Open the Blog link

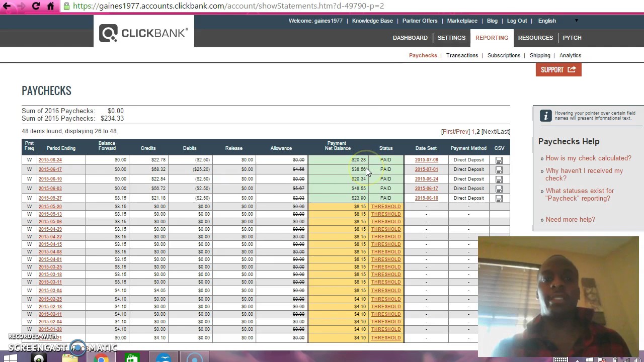pyautogui.click(x=492, y=21)
